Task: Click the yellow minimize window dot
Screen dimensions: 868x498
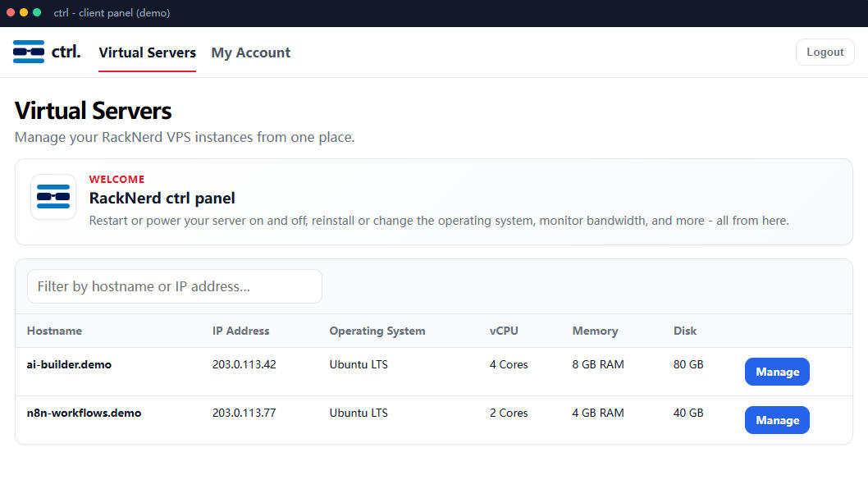Action: click(x=24, y=12)
